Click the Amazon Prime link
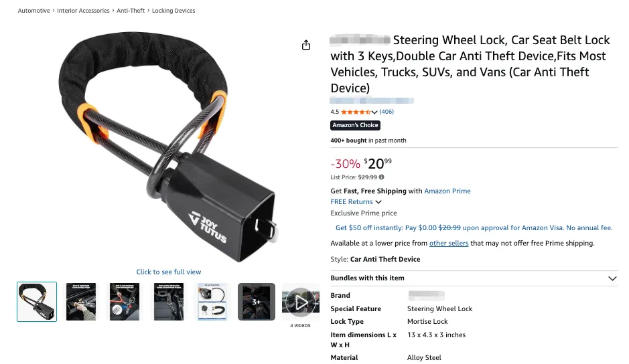The height and width of the screenshot is (364, 629). [447, 191]
